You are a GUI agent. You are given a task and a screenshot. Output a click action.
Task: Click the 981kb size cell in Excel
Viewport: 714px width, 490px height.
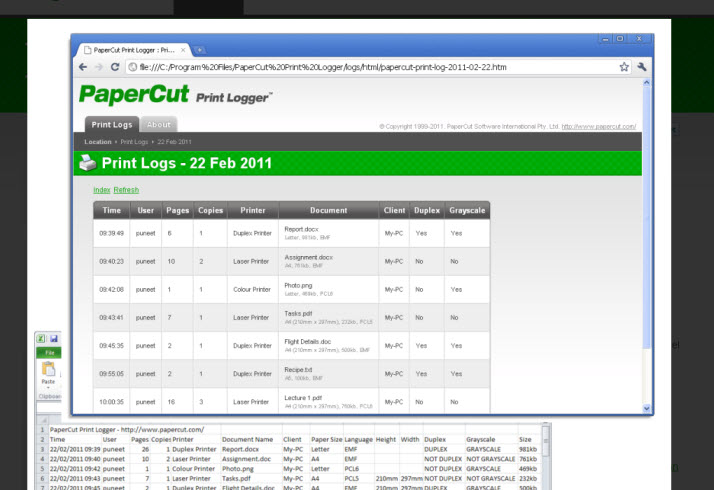tap(528, 449)
